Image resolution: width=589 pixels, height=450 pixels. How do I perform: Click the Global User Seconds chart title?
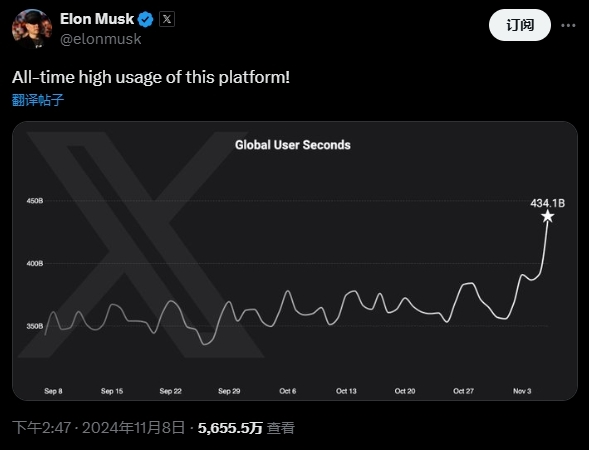point(293,145)
